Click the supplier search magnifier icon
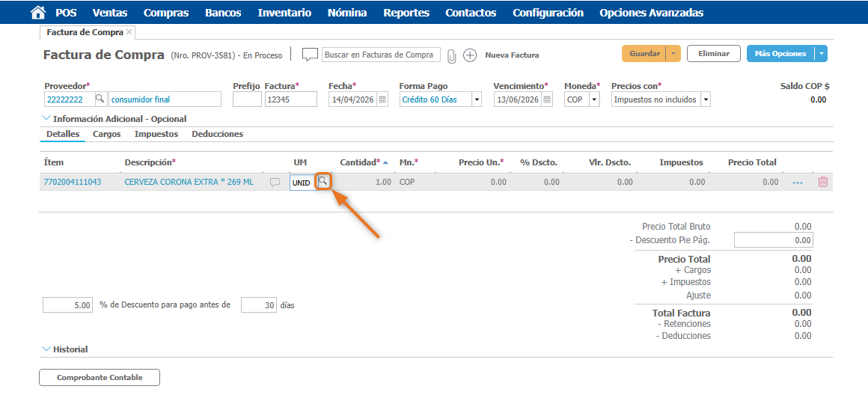 point(100,100)
